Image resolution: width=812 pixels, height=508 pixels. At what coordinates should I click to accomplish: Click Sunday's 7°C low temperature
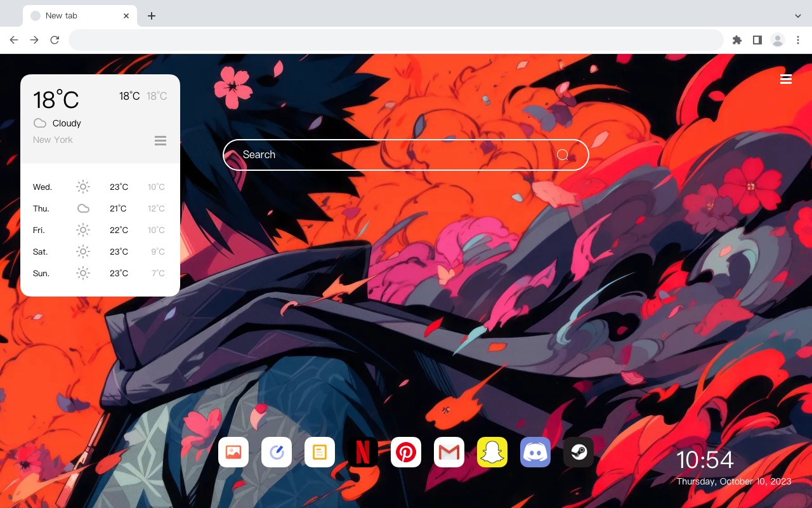(x=158, y=273)
